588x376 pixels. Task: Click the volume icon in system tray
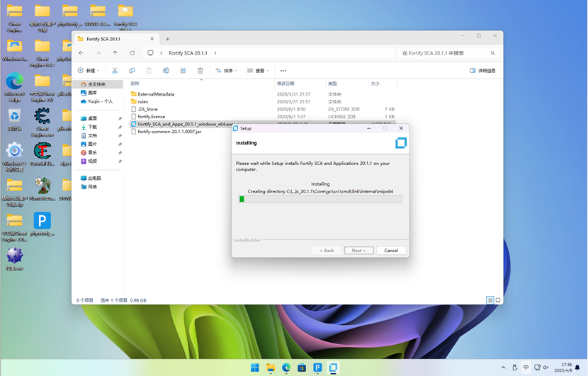tap(546, 368)
